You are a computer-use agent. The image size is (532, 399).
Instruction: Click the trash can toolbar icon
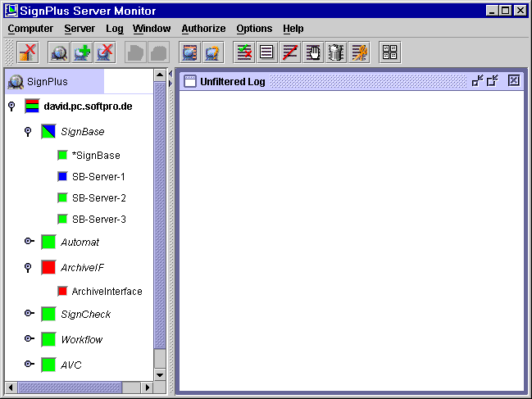click(336, 53)
